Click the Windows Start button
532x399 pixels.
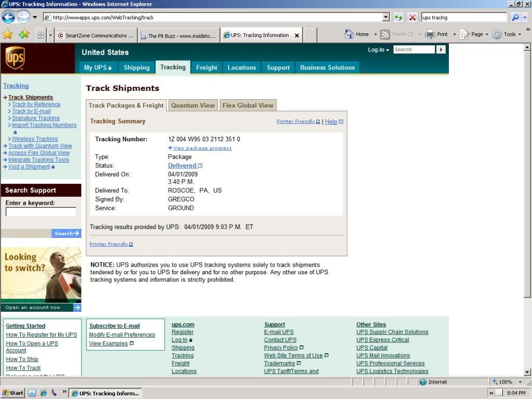[13, 393]
